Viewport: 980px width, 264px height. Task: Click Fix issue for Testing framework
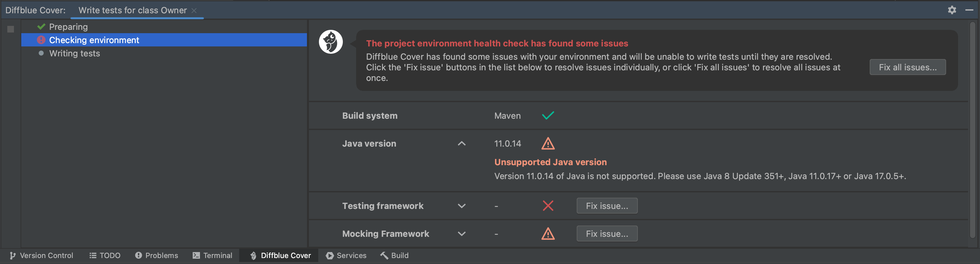point(607,206)
